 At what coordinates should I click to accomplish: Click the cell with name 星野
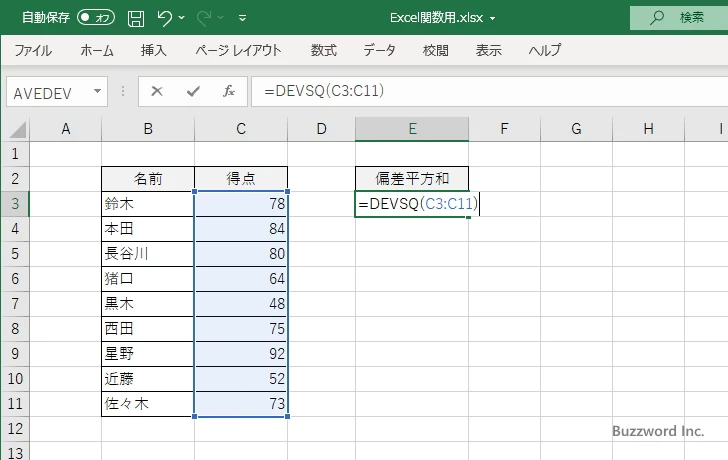tap(148, 354)
